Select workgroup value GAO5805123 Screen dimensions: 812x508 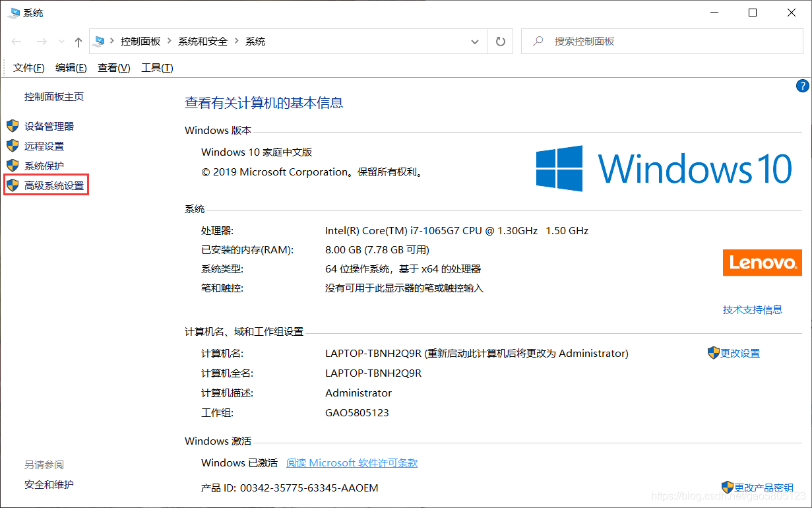357,412
